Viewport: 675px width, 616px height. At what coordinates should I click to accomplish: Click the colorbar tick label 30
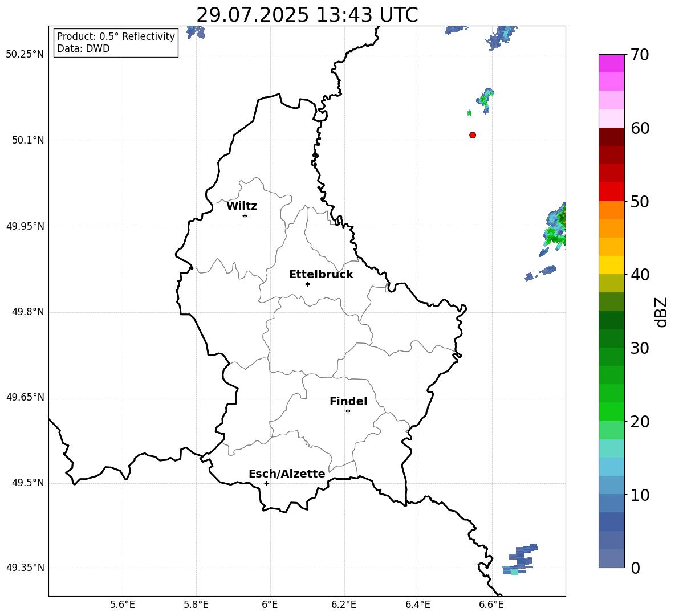pyautogui.click(x=640, y=348)
